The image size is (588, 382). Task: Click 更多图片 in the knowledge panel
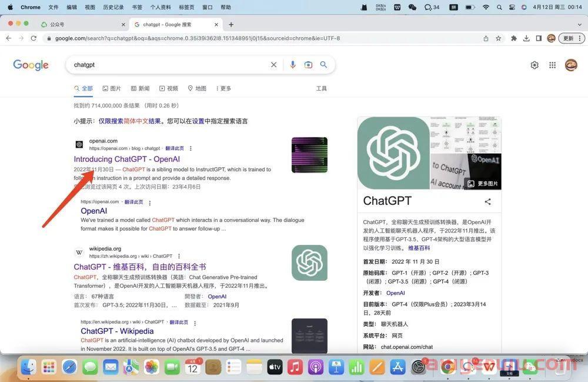[x=483, y=184]
